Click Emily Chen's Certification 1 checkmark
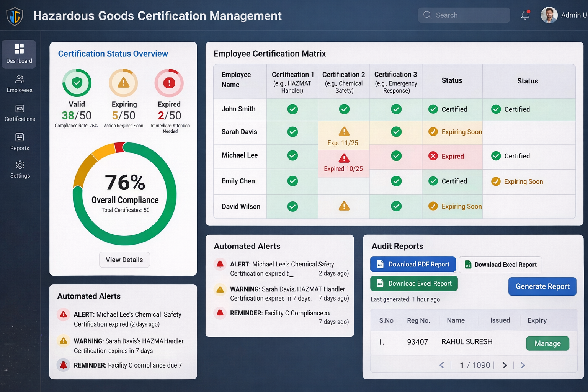 point(292,181)
